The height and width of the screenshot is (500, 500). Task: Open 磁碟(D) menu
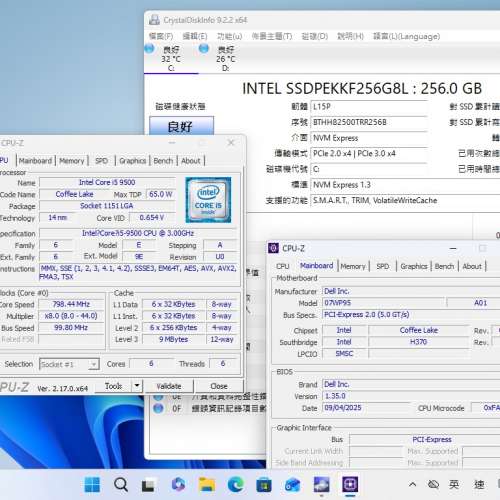point(315,36)
